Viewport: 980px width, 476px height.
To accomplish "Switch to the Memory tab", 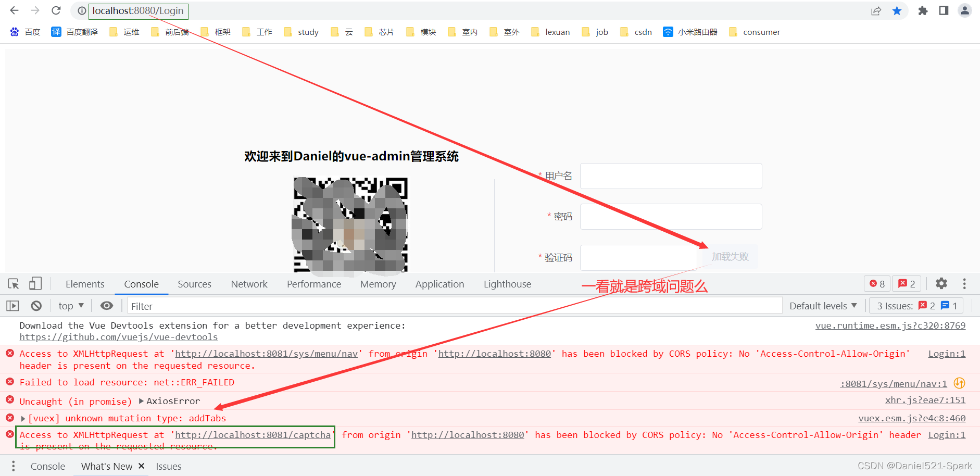I will (378, 284).
